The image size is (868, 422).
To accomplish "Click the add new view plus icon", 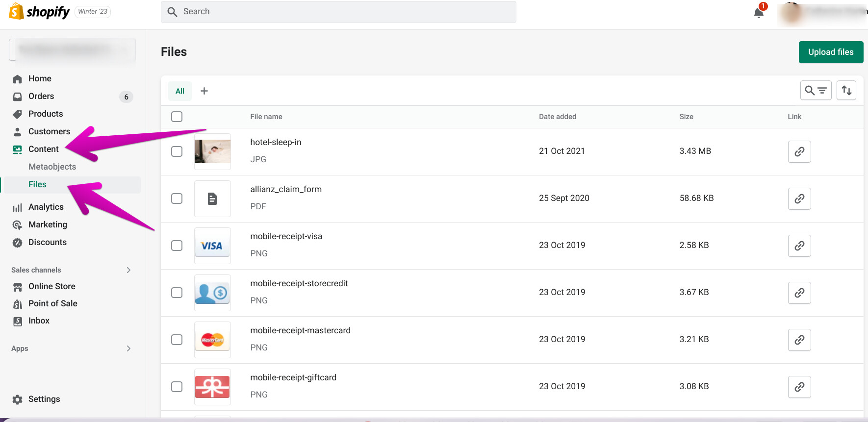I will (204, 91).
